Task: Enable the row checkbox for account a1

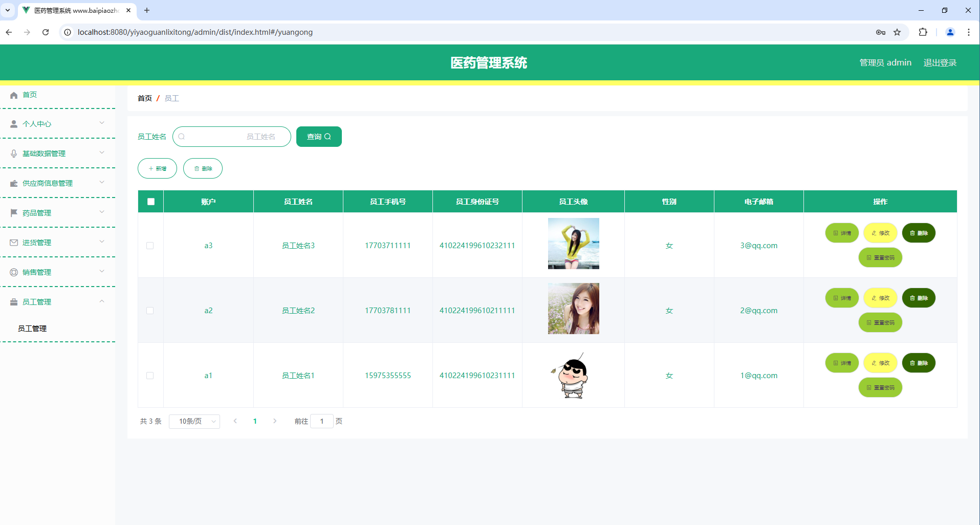Action: click(150, 375)
